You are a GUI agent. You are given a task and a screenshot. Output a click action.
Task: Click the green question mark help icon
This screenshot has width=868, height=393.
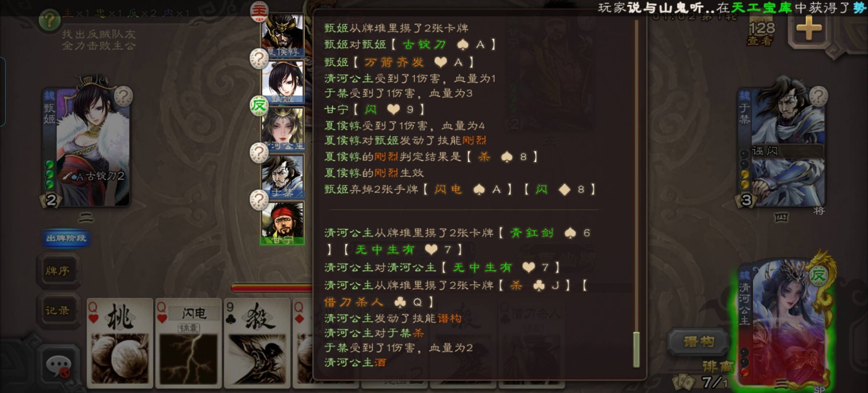(x=50, y=19)
